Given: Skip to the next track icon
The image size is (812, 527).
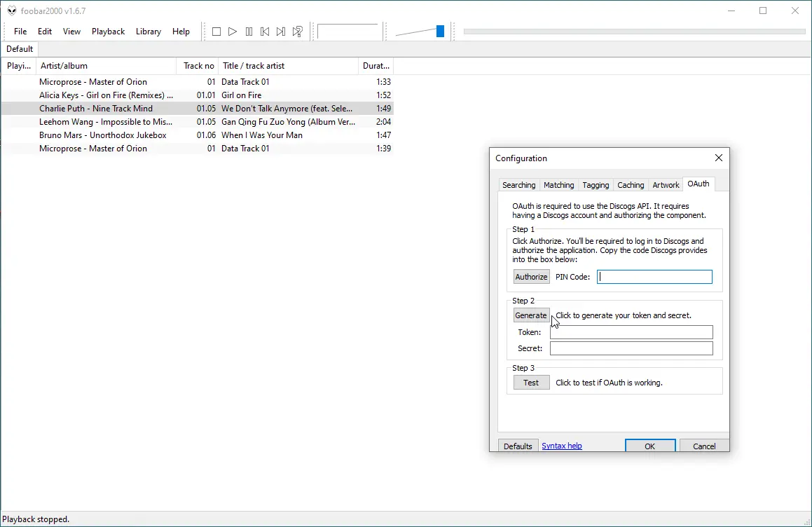Looking at the screenshot, I should tap(281, 32).
